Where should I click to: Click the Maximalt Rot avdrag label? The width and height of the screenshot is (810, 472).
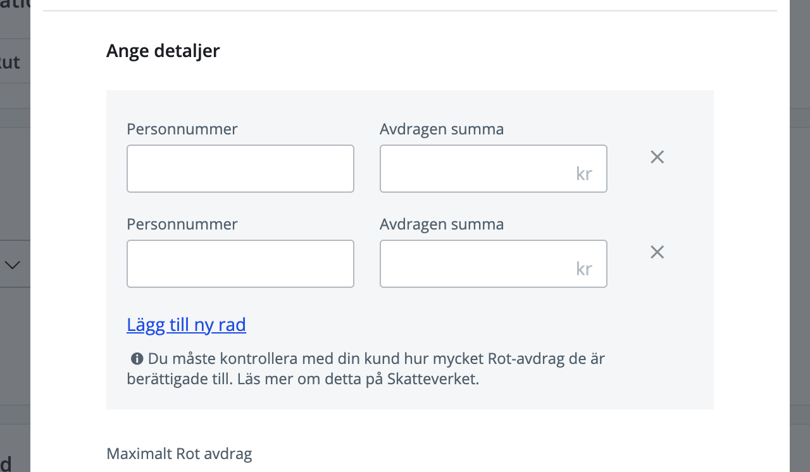point(179,454)
